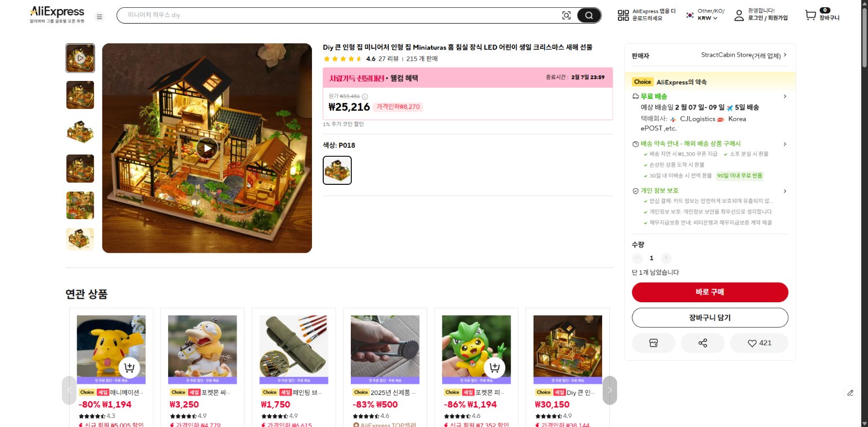Click the search magnifier button
The height and width of the screenshot is (427, 868).
(589, 16)
